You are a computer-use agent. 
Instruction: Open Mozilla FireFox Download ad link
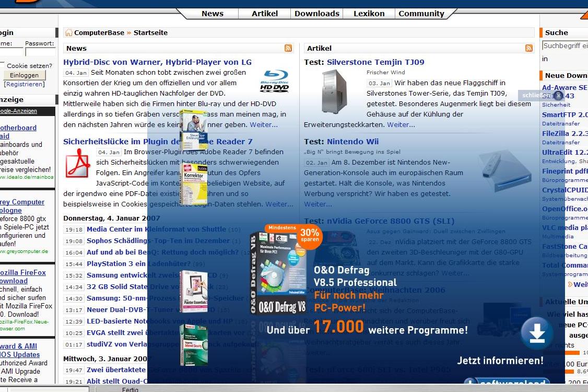coord(23,276)
